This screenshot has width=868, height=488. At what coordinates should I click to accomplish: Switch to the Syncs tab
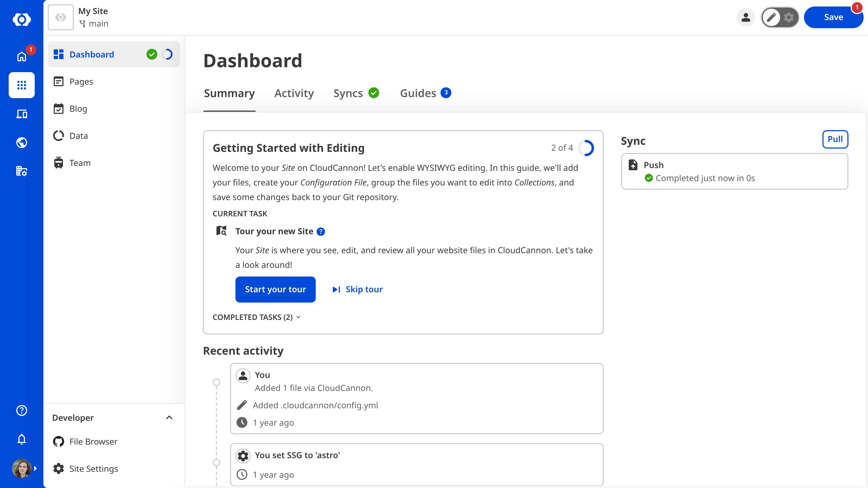pos(356,93)
